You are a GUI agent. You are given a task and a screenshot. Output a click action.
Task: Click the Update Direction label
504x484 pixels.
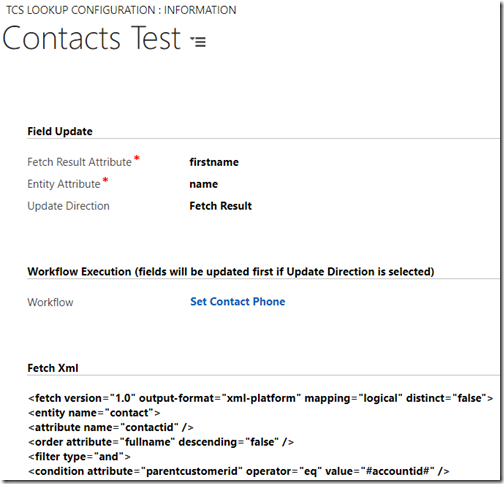[68, 206]
